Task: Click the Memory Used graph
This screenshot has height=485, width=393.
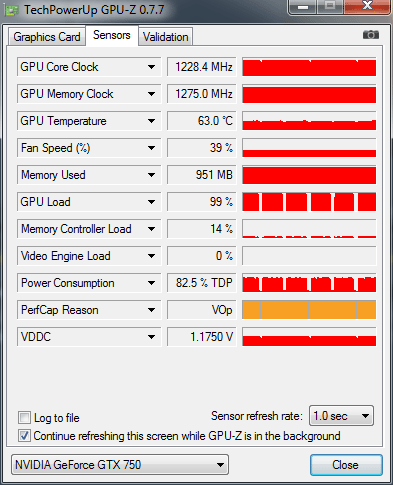Action: [309, 175]
